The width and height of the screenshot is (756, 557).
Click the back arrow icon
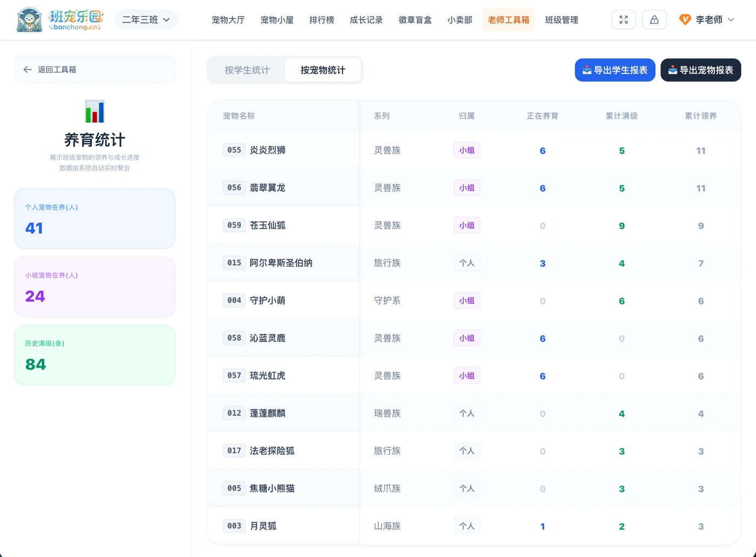pos(28,70)
